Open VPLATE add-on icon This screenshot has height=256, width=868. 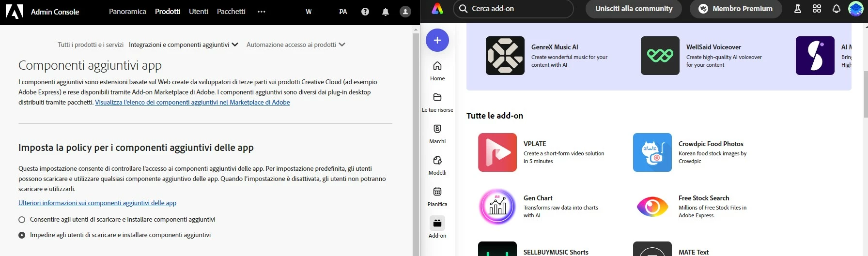(497, 152)
